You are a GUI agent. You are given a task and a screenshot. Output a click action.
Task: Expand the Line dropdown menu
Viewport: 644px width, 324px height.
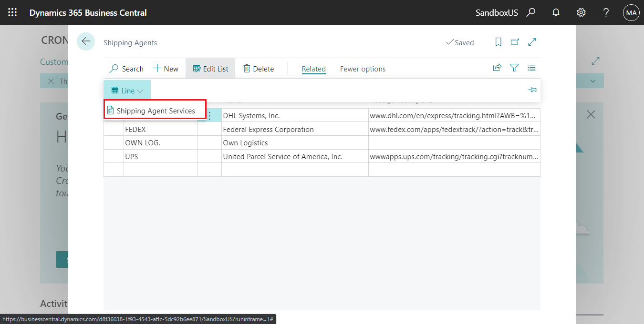pyautogui.click(x=127, y=91)
